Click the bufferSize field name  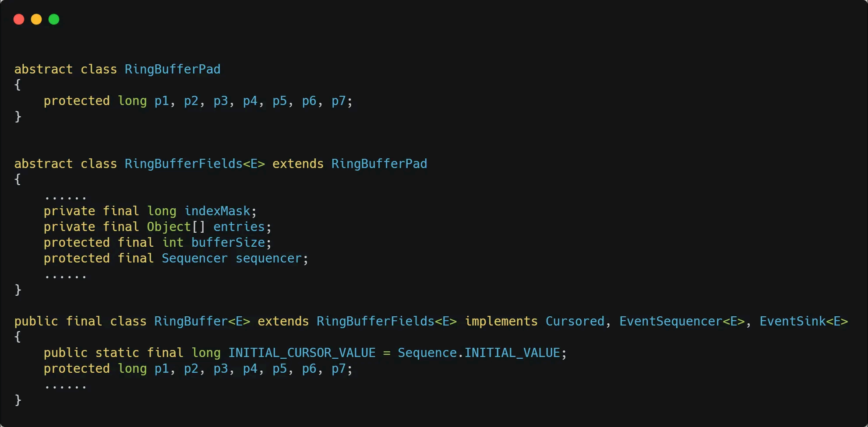[228, 242]
